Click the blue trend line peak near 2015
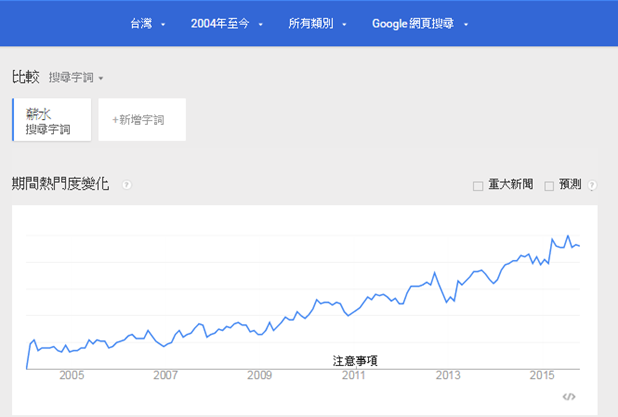 [568, 236]
